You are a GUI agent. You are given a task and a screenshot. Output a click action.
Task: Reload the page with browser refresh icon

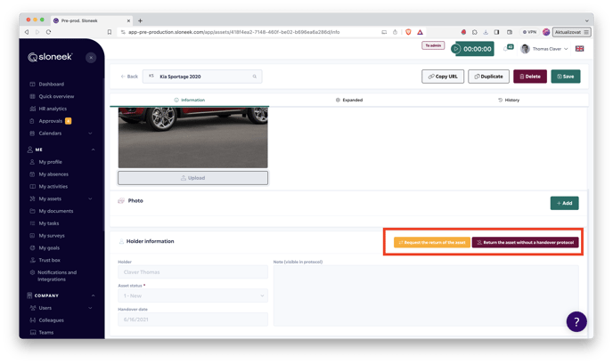pyautogui.click(x=47, y=31)
